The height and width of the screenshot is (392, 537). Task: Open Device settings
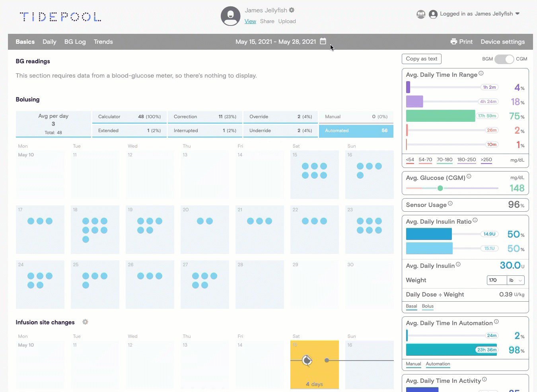click(503, 42)
